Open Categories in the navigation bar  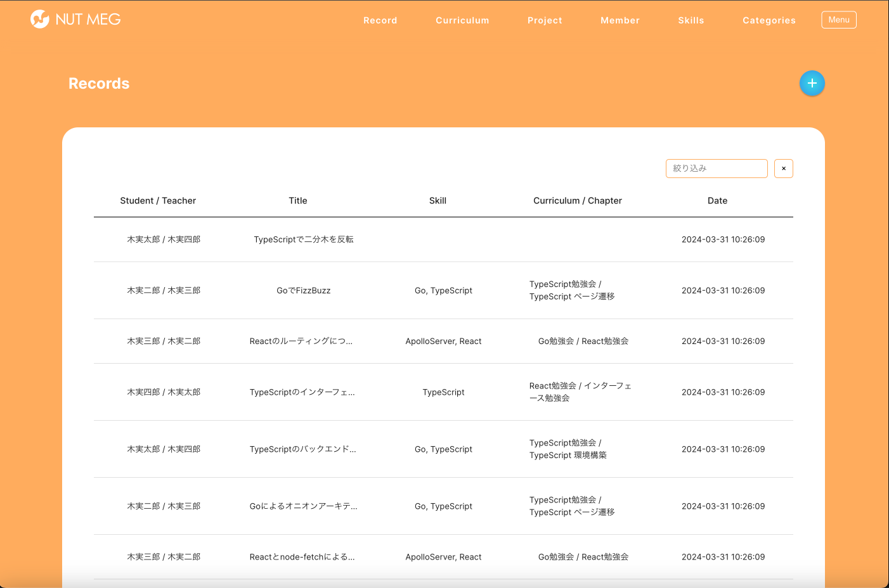(x=769, y=20)
